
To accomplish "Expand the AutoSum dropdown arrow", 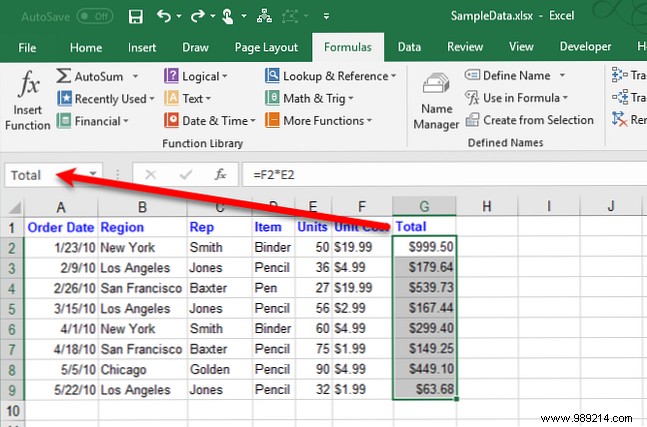I will tap(135, 76).
